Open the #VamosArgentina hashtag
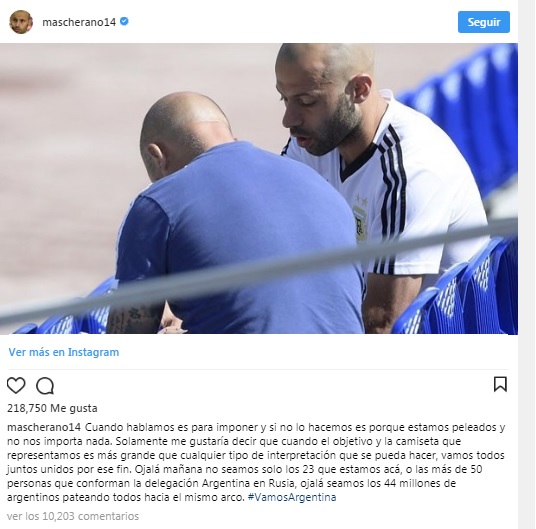The width and height of the screenshot is (536, 529). 292,497
